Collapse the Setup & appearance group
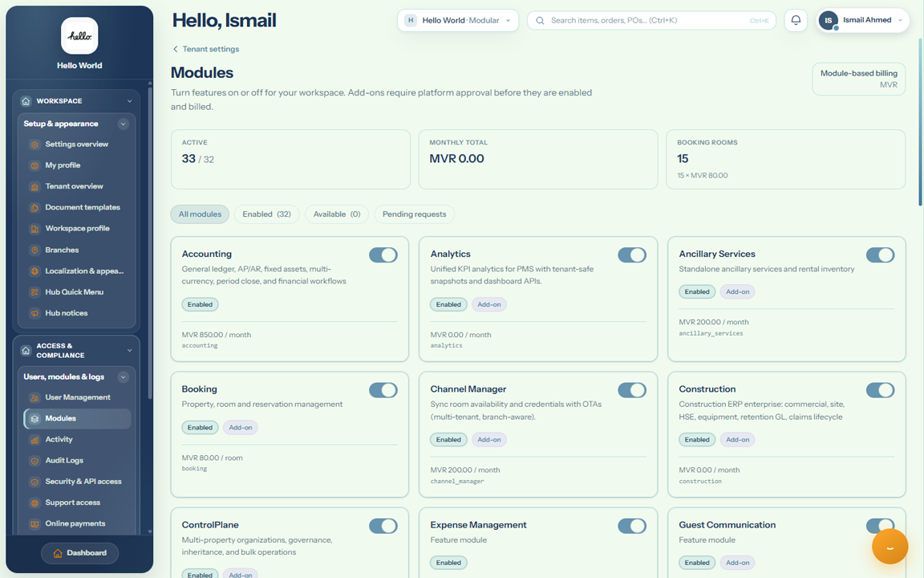Image resolution: width=924 pixels, height=578 pixels. point(124,124)
